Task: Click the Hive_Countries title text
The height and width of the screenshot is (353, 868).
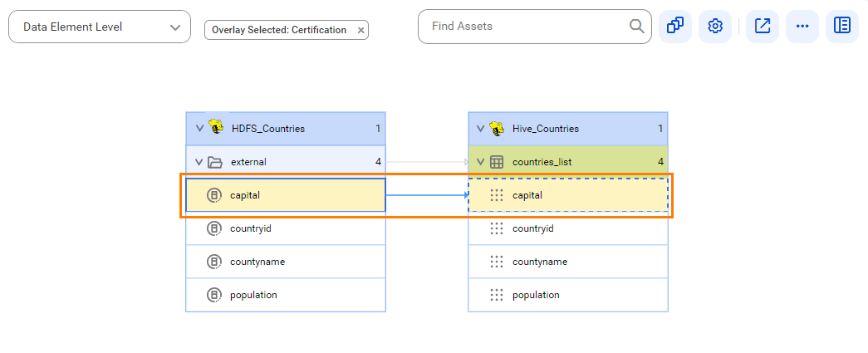Action: click(546, 129)
